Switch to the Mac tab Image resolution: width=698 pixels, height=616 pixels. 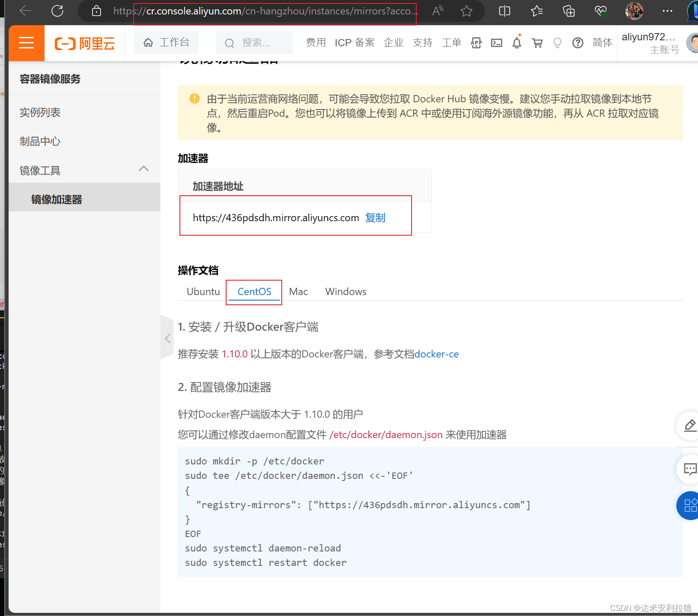[298, 292]
